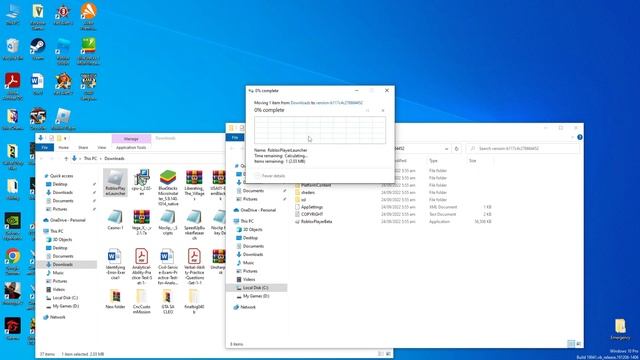The width and height of the screenshot is (640, 360).
Task: Click the refresh button in version window
Action: tap(457, 149)
